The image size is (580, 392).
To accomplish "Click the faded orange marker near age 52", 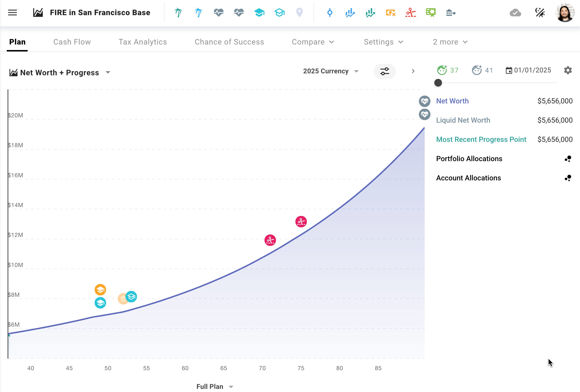I will pyautogui.click(x=123, y=299).
